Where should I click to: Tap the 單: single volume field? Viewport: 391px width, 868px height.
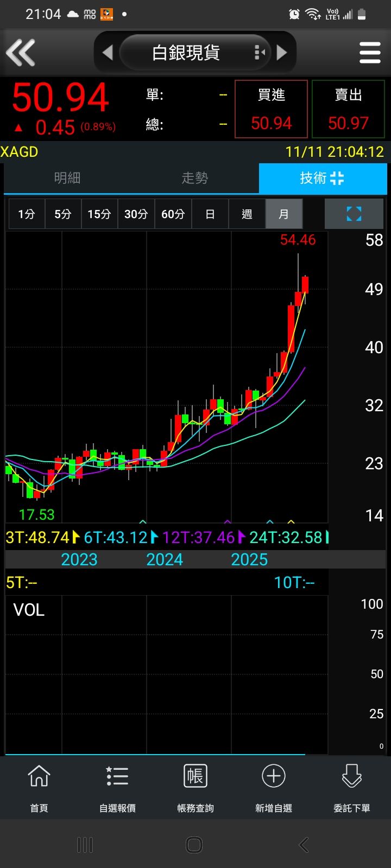pos(187,95)
